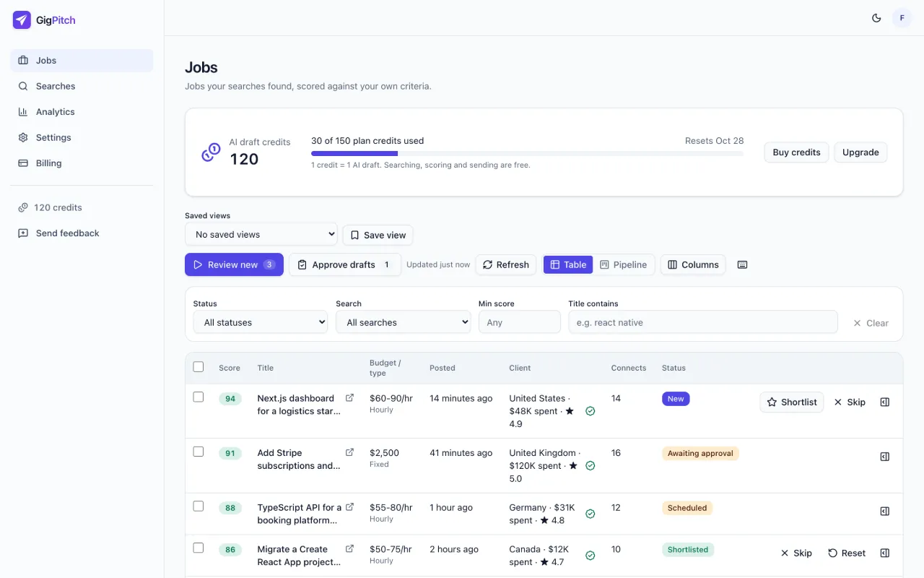Open side panel for Scheduled row
This screenshot has width=924, height=578.
884,511
